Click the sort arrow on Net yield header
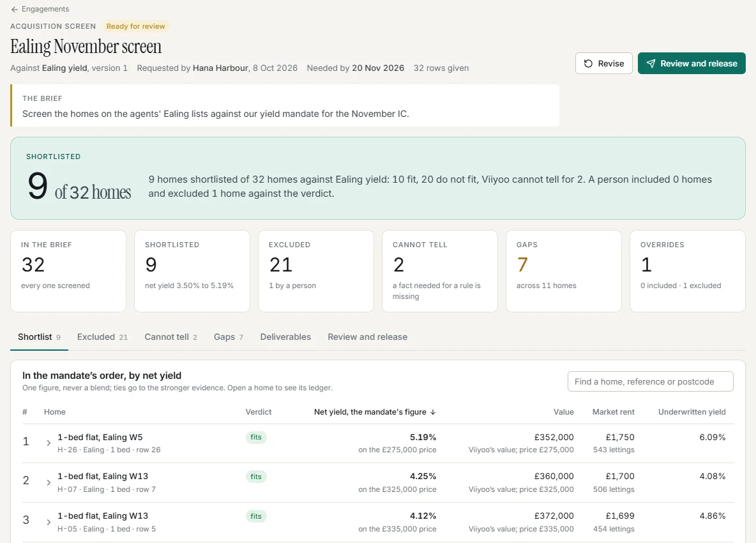Viewport: 756px width, 543px height. pos(433,412)
